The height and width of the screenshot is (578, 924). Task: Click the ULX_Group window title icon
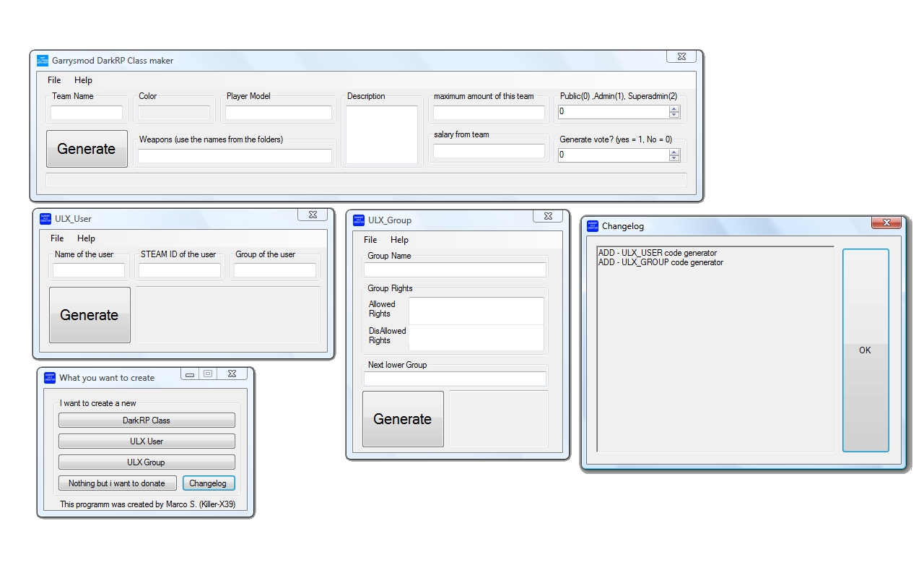(359, 220)
